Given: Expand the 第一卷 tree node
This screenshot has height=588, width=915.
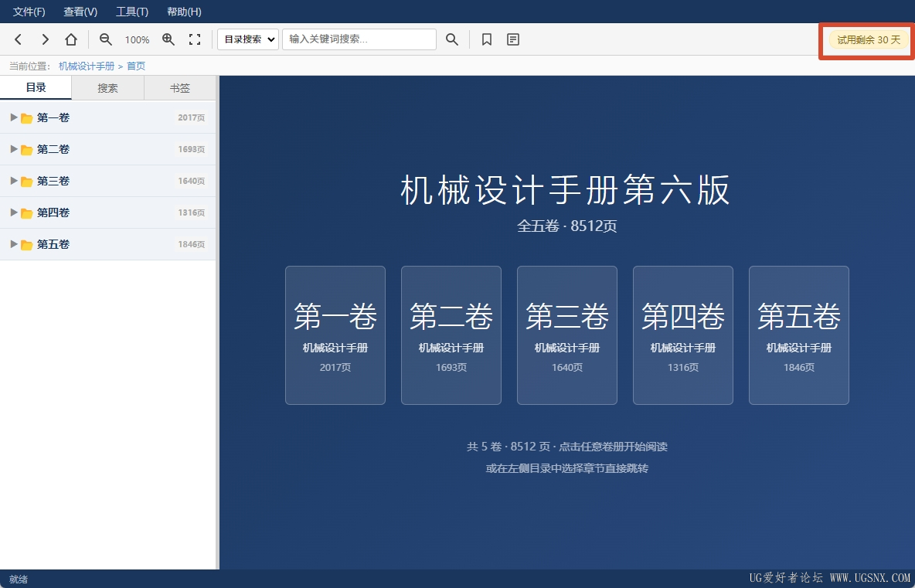Looking at the screenshot, I should (14, 118).
